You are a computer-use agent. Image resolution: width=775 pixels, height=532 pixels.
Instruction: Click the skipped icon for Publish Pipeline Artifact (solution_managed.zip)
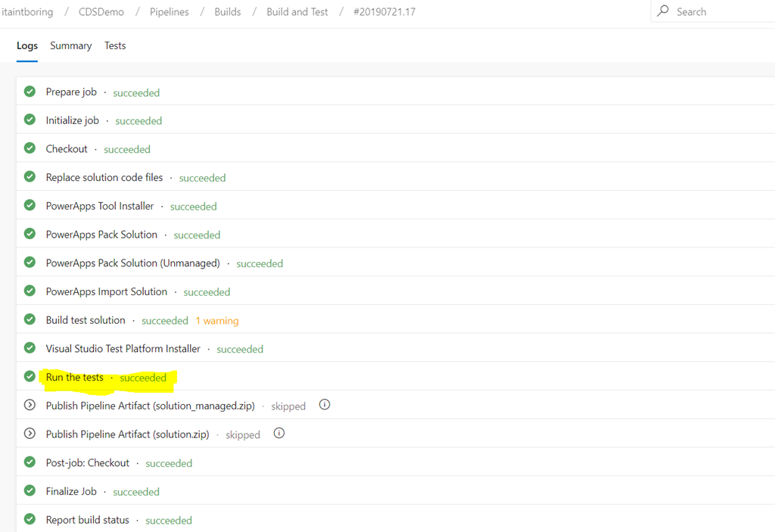30,405
